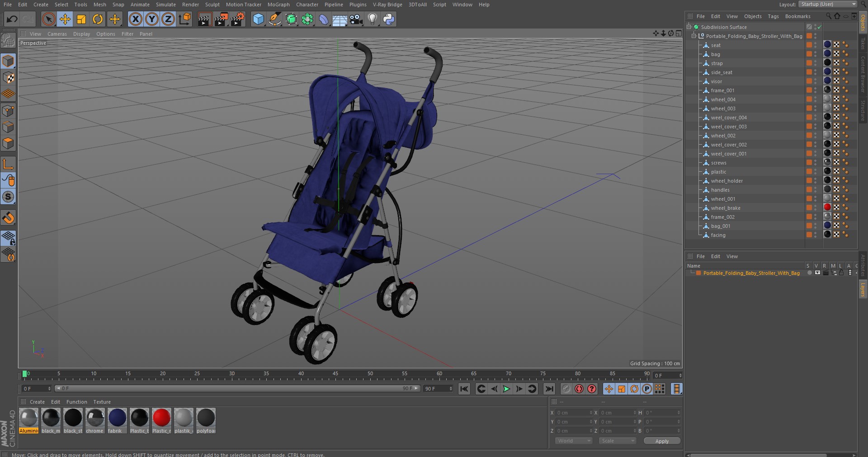Image resolution: width=868 pixels, height=457 pixels.
Task: Open the Scale mode dropdown
Action: [x=617, y=441]
